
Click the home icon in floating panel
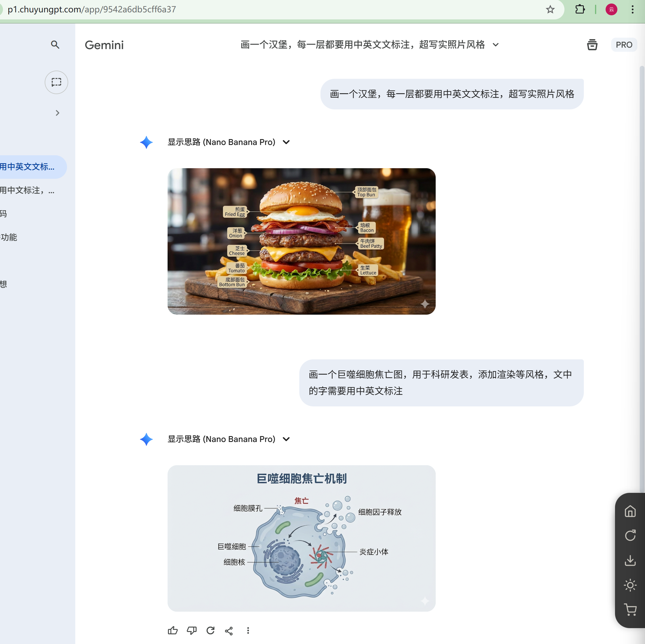pyautogui.click(x=630, y=511)
